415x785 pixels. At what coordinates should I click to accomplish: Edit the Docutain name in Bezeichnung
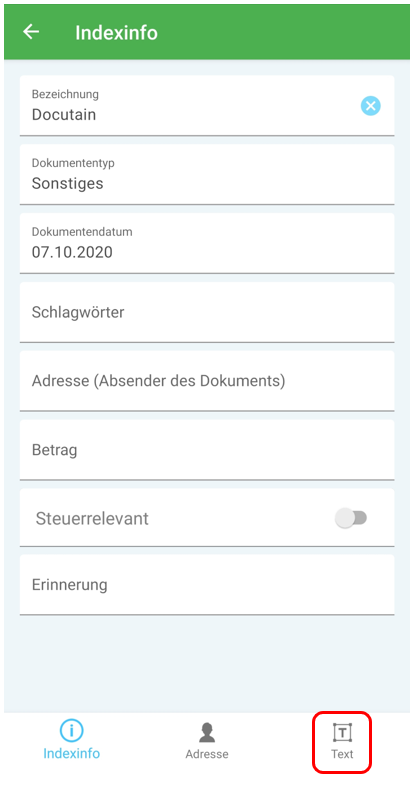click(x=64, y=115)
